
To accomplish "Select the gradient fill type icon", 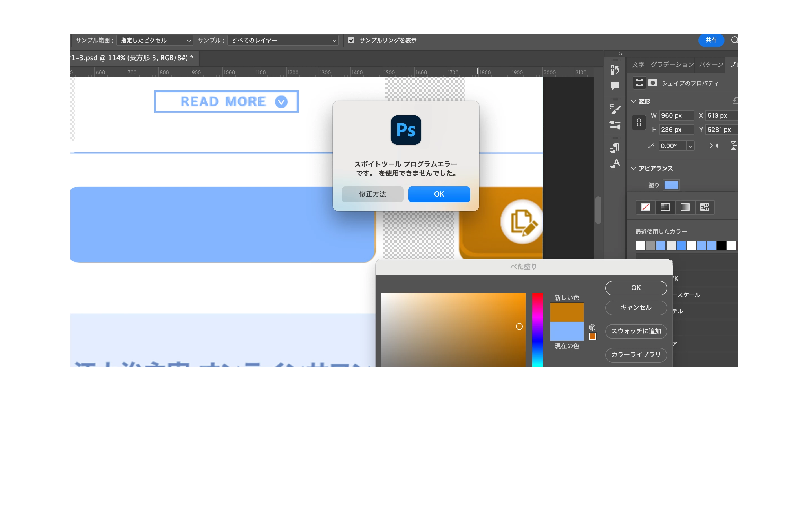I will [x=685, y=207].
